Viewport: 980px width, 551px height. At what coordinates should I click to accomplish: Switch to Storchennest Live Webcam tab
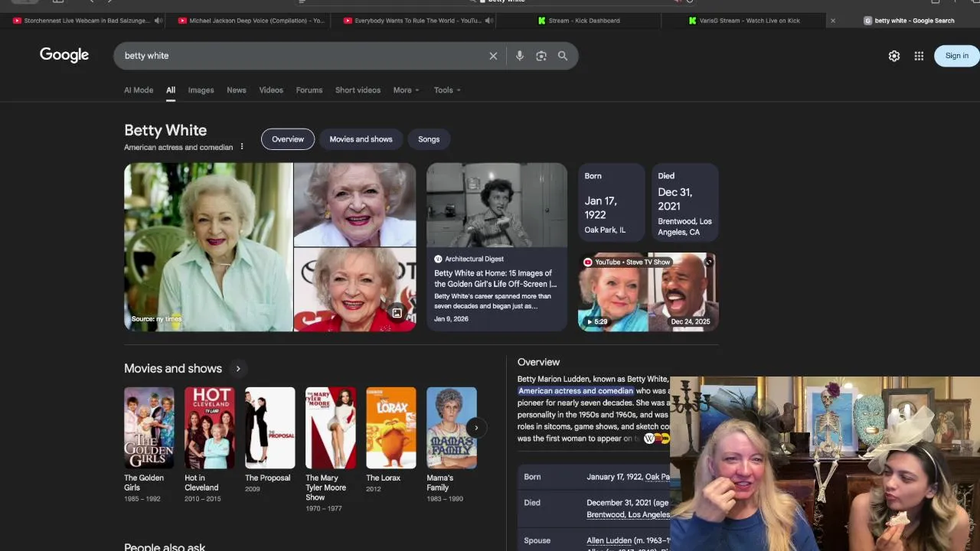pyautogui.click(x=83, y=21)
